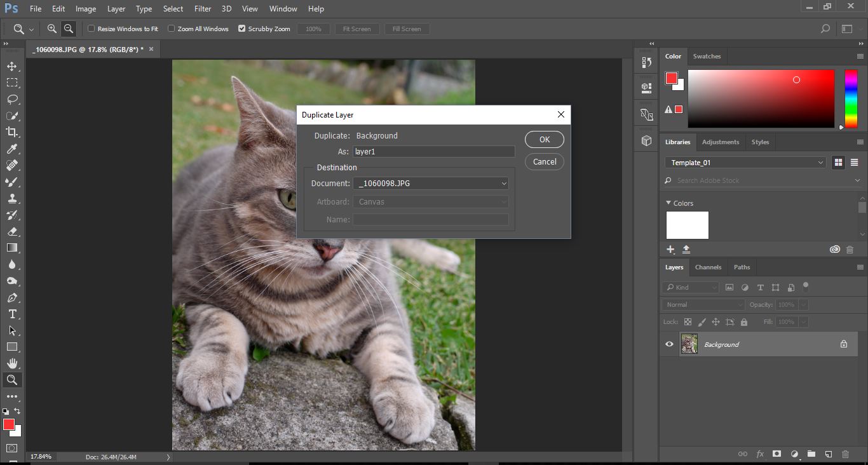Open the Template_01 library dropdown
868x465 pixels.
[745, 163]
